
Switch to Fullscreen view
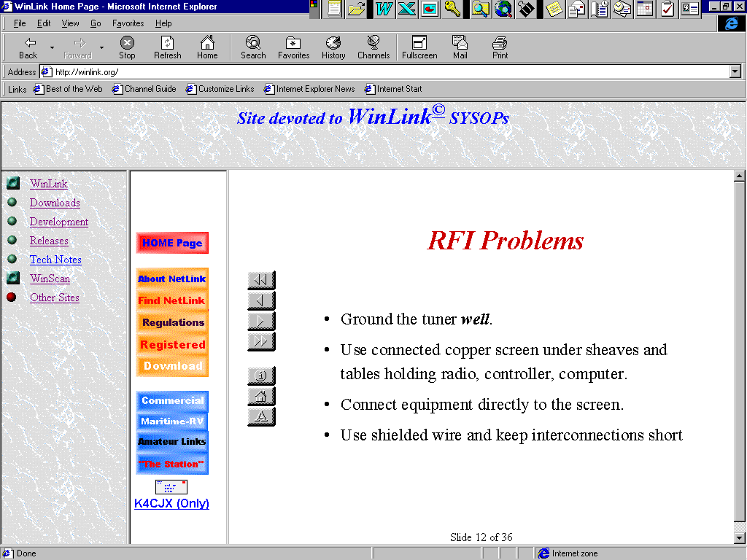pos(419,47)
